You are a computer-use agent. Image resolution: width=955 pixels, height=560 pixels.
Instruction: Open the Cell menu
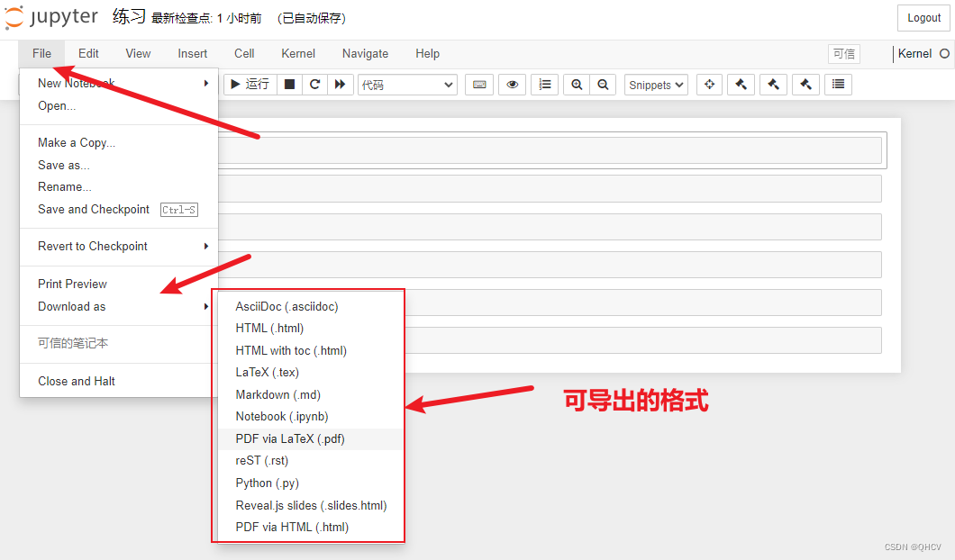(x=244, y=53)
